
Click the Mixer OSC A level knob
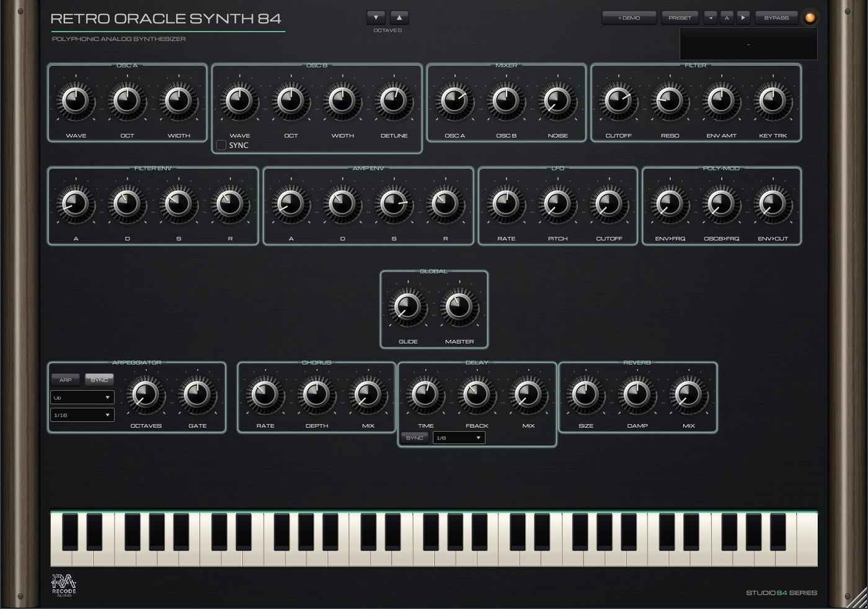454,101
